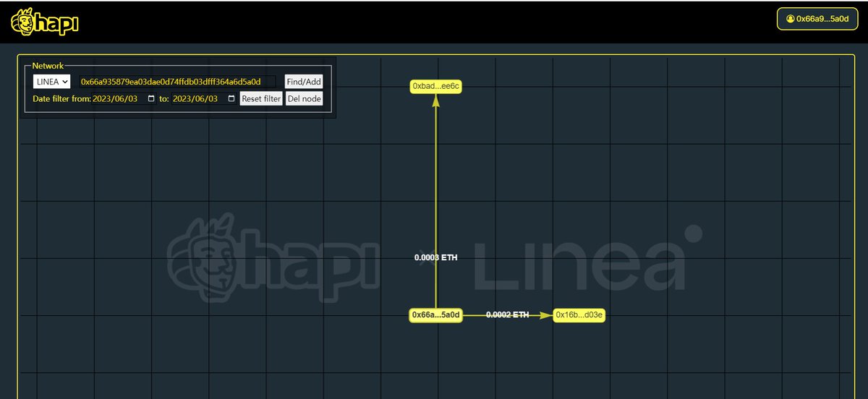Select the 0xbad...ee6c node
This screenshot has height=399, width=868.
(435, 86)
